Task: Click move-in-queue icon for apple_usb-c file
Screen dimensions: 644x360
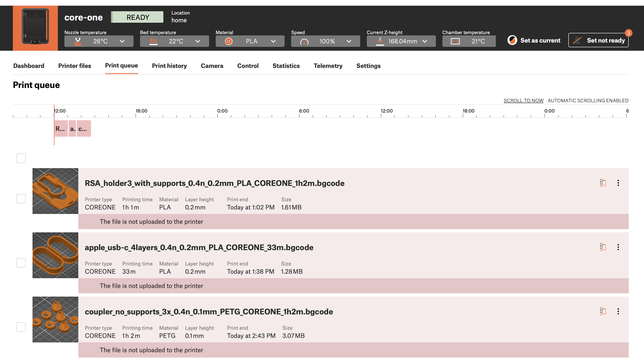Action: (603, 247)
